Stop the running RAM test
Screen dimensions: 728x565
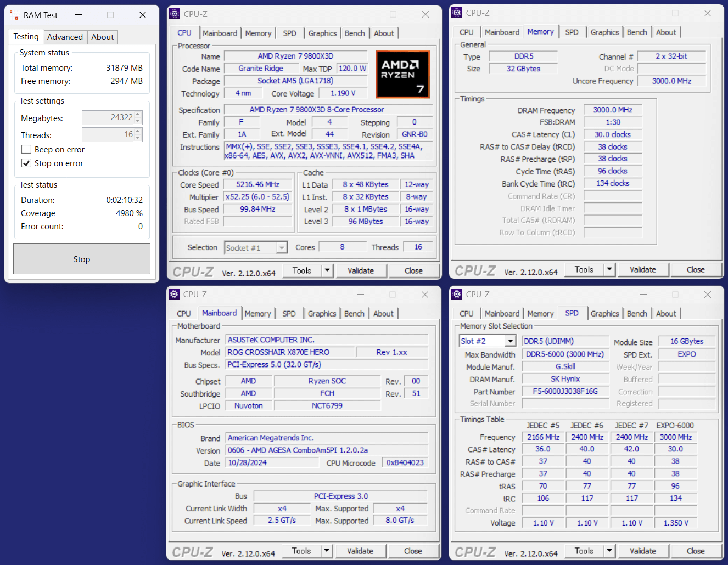pyautogui.click(x=82, y=259)
